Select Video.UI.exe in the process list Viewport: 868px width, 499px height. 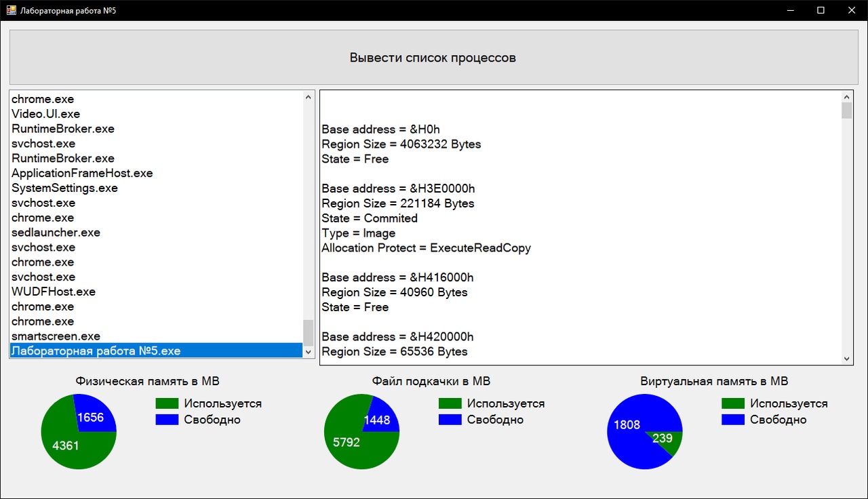pos(46,114)
